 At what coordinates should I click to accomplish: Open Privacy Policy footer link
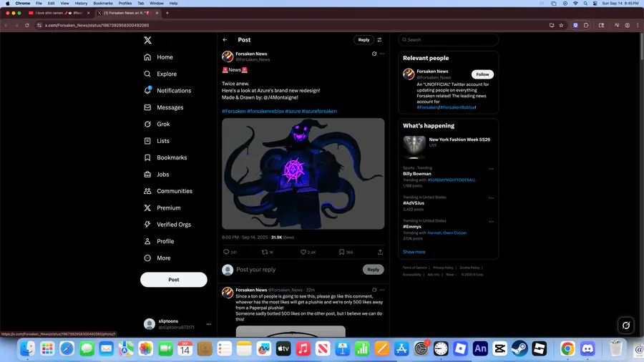(443, 268)
